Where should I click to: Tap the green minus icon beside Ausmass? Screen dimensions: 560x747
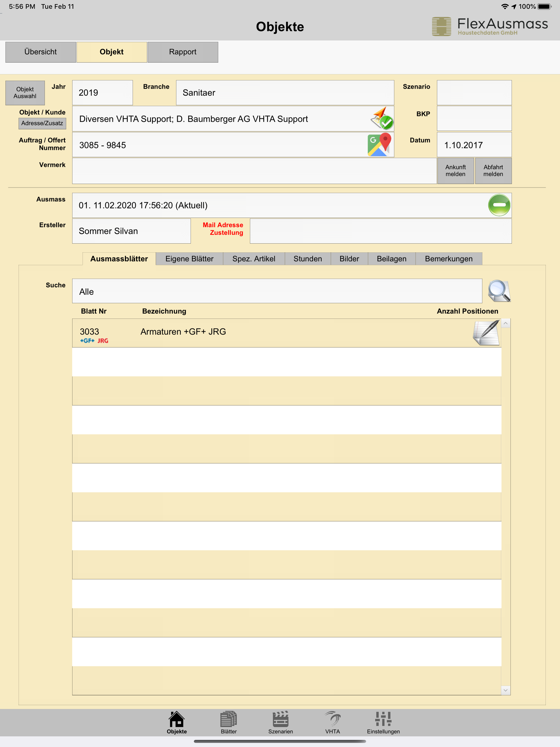pyautogui.click(x=499, y=205)
